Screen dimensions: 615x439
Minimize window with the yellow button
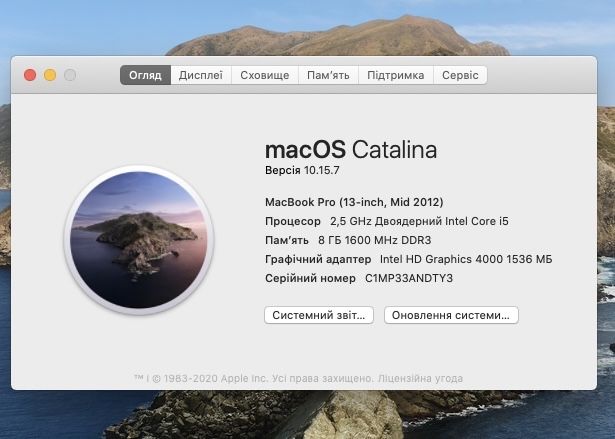[50, 75]
